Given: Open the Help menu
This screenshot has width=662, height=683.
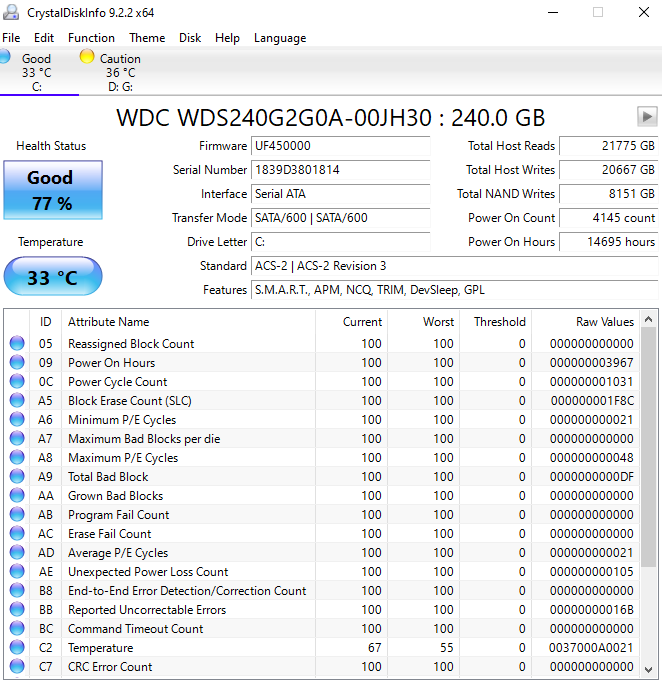Looking at the screenshot, I should (227, 38).
